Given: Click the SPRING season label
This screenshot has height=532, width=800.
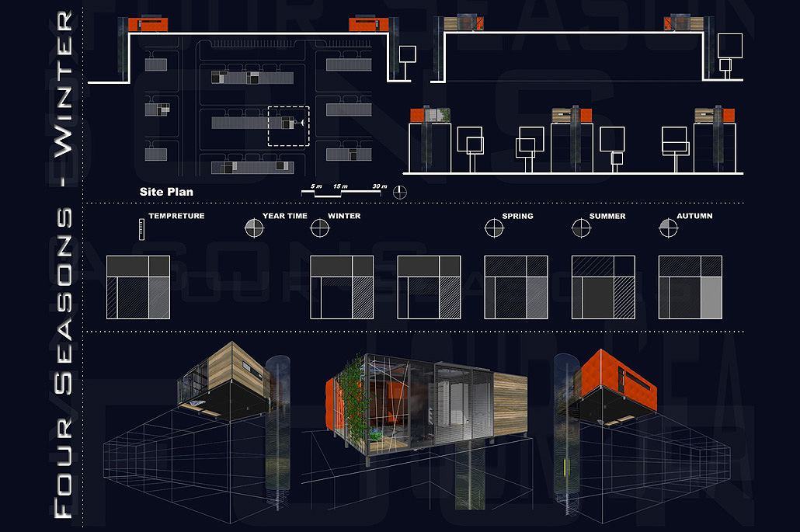Looking at the screenshot, I should 517,216.
